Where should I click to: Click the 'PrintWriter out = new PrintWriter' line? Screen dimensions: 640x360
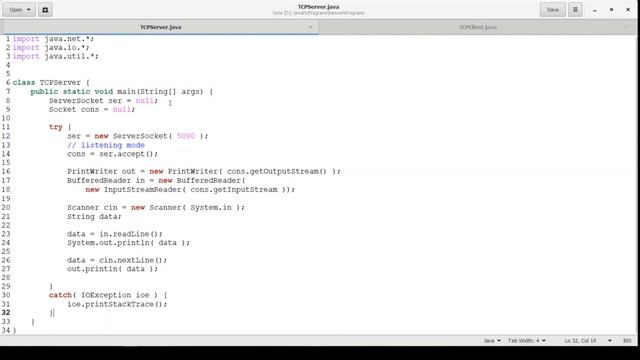pos(204,171)
